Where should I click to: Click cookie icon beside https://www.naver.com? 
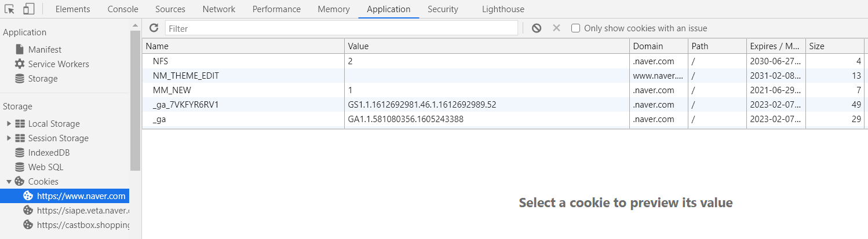click(x=28, y=196)
